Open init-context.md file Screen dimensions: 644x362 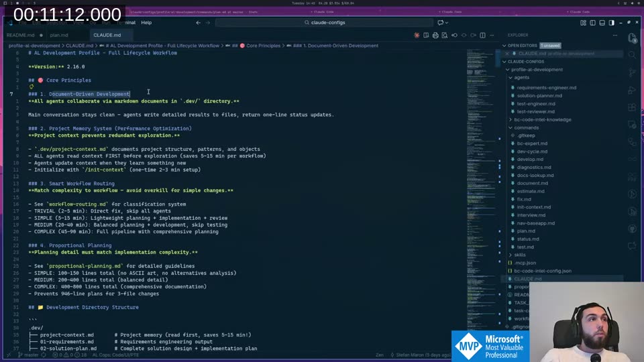534,207
